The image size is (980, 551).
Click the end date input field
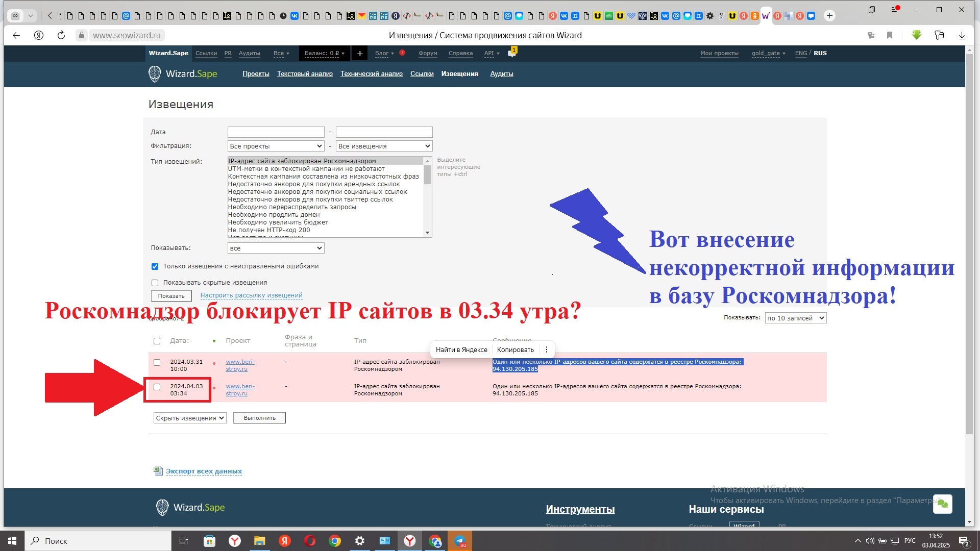coord(384,132)
